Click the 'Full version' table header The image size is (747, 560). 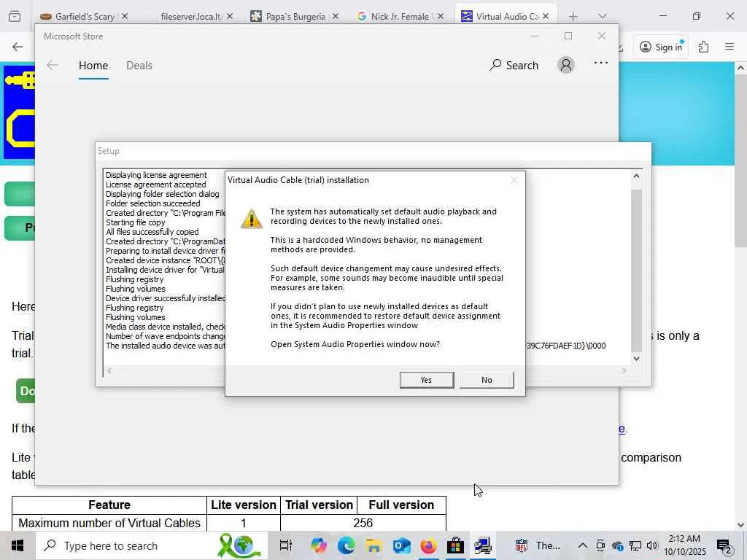[x=401, y=505]
